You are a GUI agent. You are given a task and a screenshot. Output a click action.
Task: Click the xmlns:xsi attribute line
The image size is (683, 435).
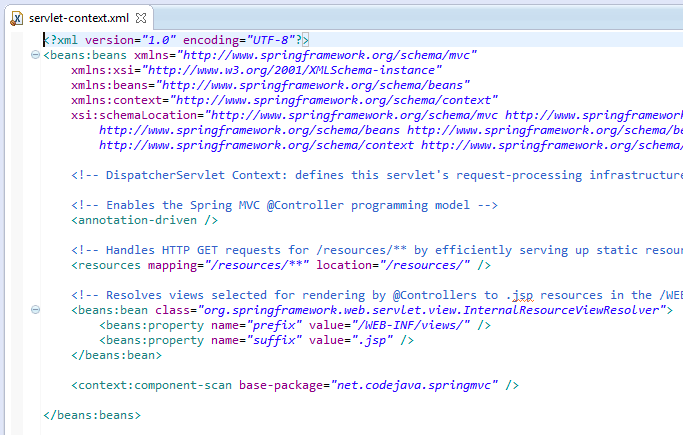(x=257, y=70)
